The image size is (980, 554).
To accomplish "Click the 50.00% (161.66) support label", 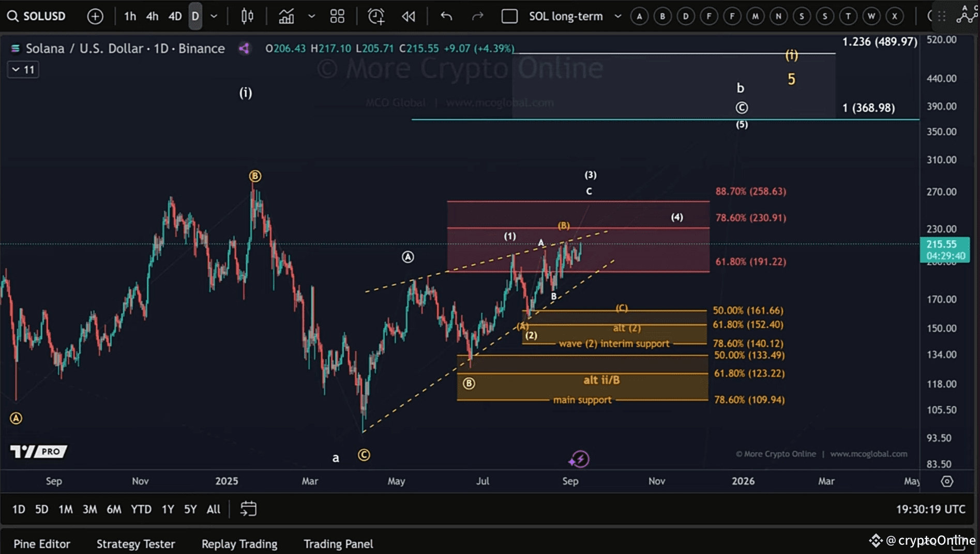I will pos(748,311).
